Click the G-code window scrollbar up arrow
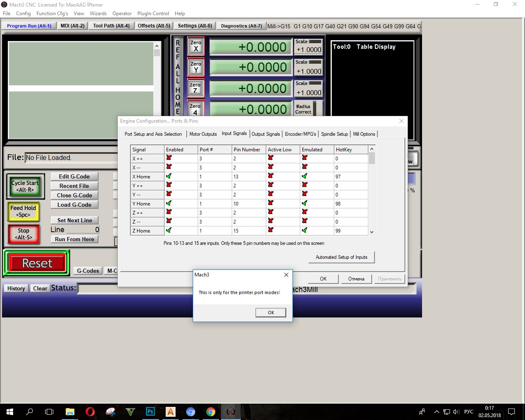 click(x=157, y=46)
